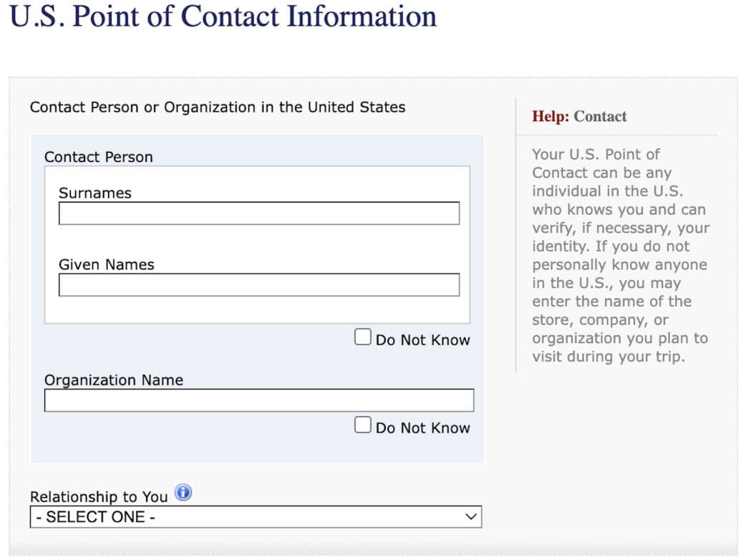Click the Do Not Know label text under Contact Person

pyautogui.click(x=422, y=340)
